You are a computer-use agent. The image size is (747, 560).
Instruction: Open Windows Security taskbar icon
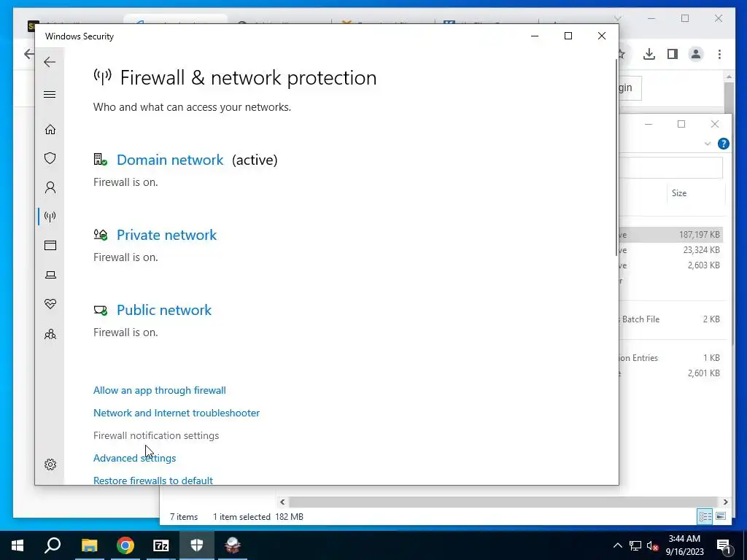(x=197, y=545)
